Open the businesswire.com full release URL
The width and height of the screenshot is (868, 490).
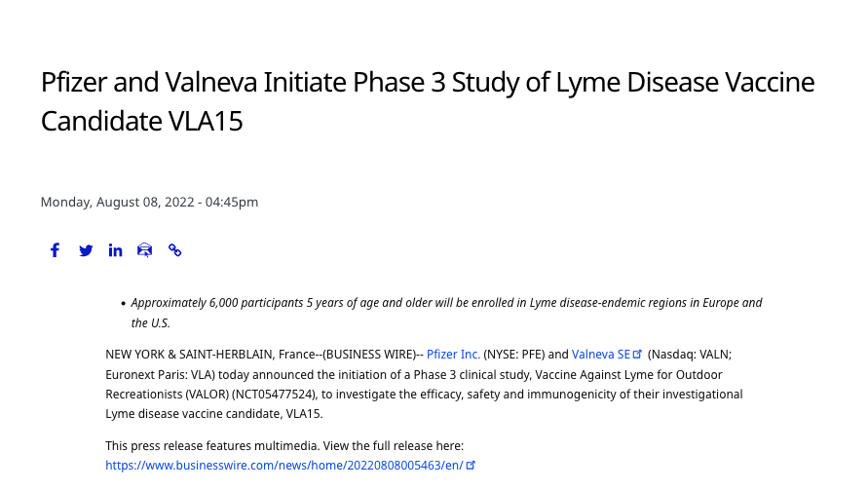coord(284,465)
